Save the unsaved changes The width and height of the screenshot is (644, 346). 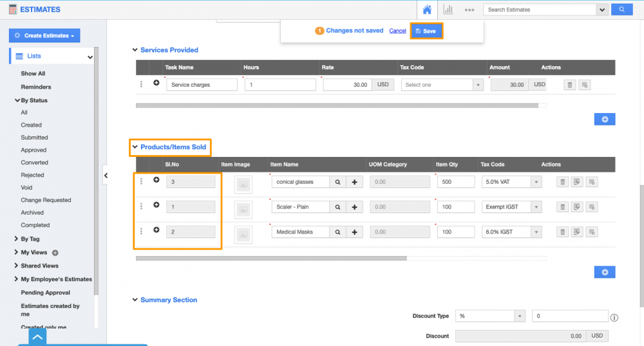coord(426,31)
